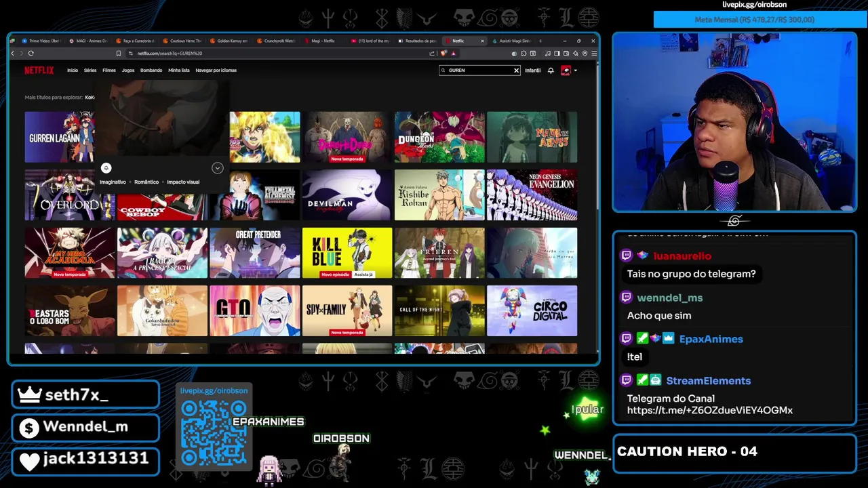The height and width of the screenshot is (488, 868).
Task: Switch to Prime Video browser tab
Action: tap(41, 41)
